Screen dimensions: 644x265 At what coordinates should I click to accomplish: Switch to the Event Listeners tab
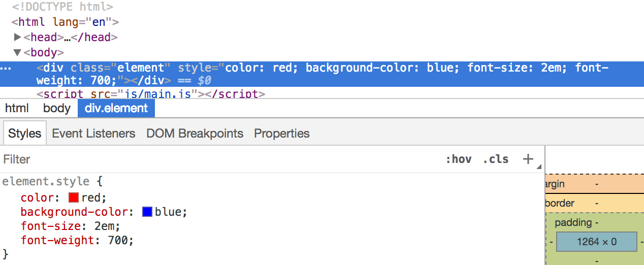pyautogui.click(x=93, y=134)
